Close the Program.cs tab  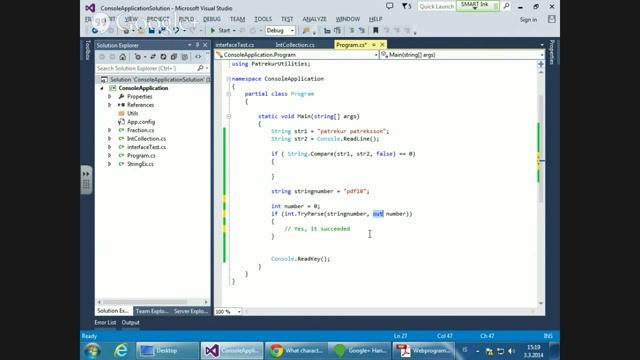coord(382,44)
